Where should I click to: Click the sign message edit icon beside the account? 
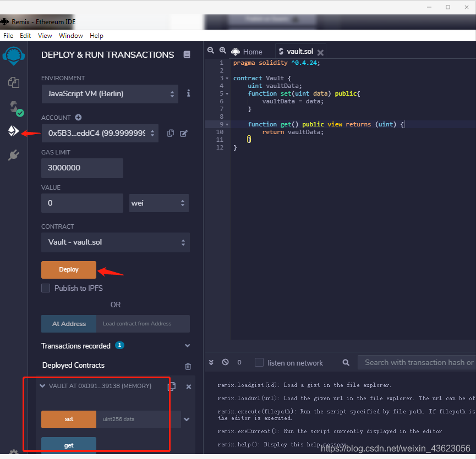pyautogui.click(x=184, y=134)
